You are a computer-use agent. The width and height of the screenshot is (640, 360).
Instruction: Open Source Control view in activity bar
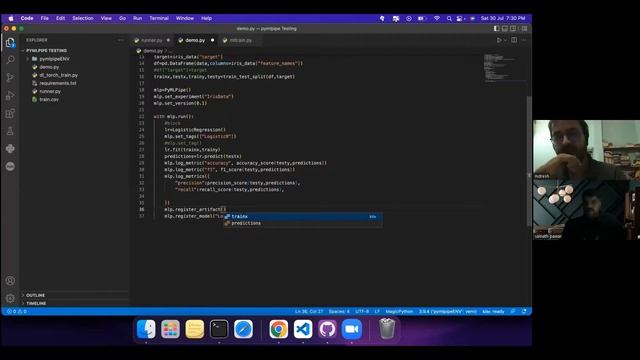click(10, 78)
